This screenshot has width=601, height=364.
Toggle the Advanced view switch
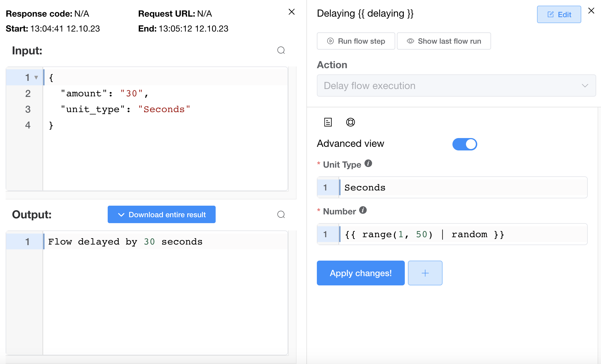464,144
